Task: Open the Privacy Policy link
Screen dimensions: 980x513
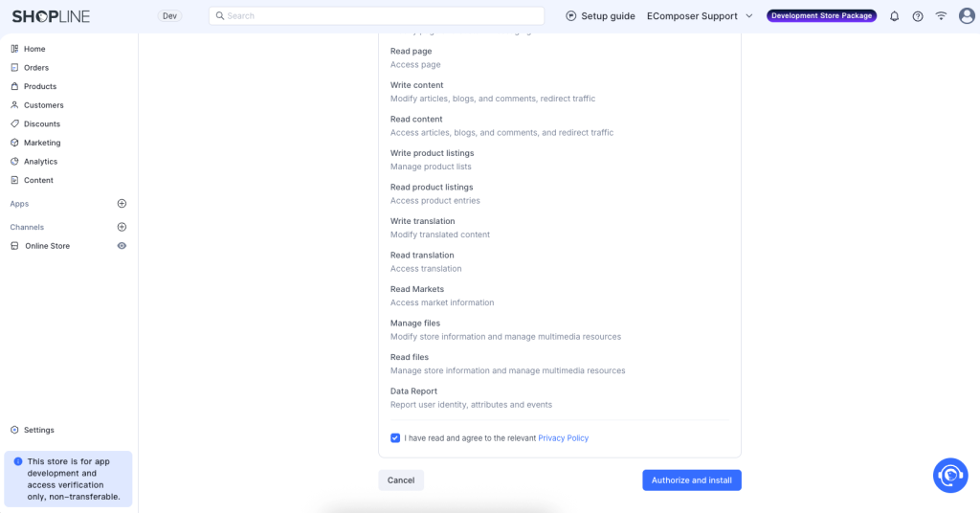Action: tap(563, 438)
